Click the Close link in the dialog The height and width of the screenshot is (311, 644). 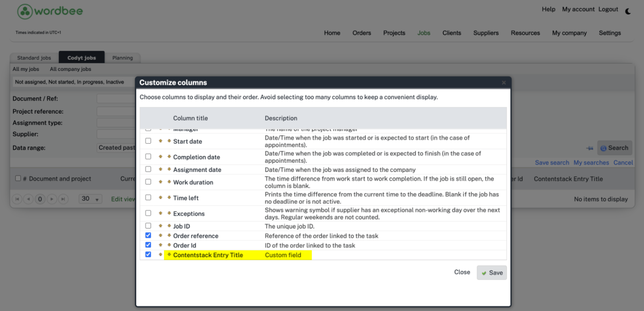tap(462, 272)
